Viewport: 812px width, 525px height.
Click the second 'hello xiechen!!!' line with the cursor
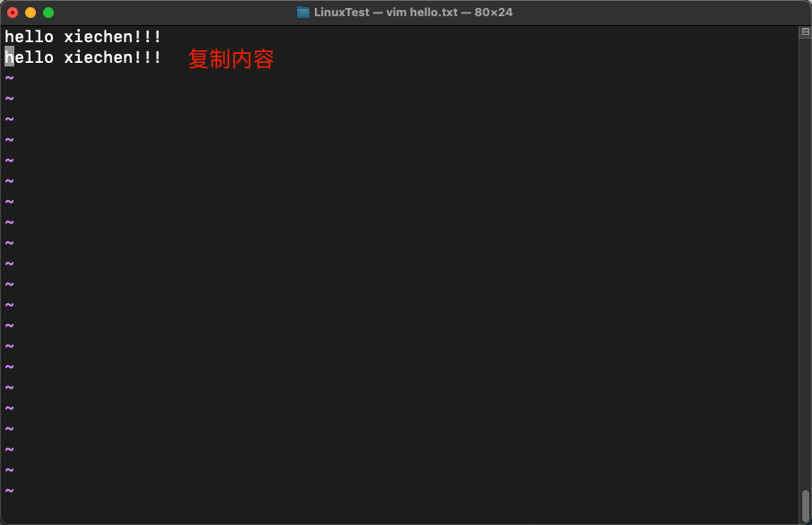[x=83, y=57]
